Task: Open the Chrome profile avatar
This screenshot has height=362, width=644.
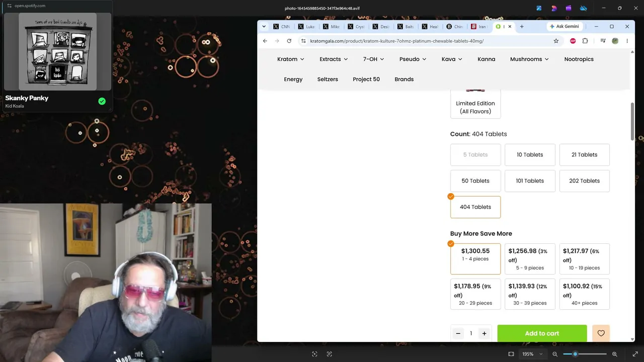Action: coord(615,41)
